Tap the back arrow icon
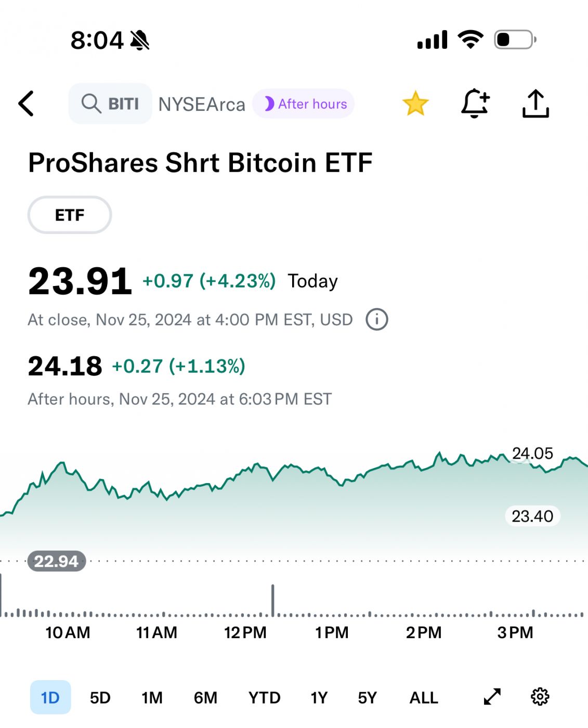Screen dimensions: 588x728 point(26,103)
